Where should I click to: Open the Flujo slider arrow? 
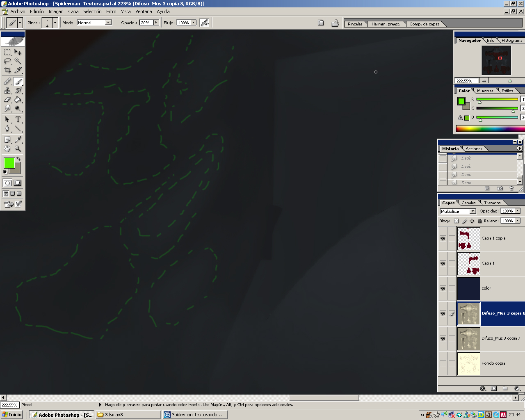194,23
